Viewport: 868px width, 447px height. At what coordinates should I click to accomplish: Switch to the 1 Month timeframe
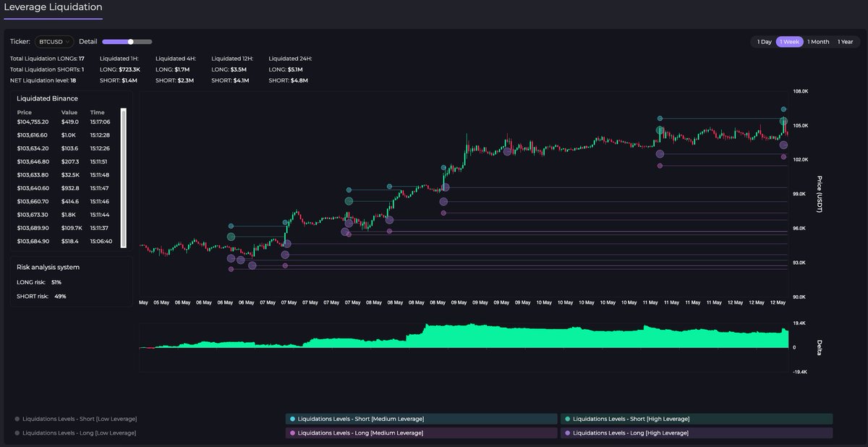click(x=818, y=42)
